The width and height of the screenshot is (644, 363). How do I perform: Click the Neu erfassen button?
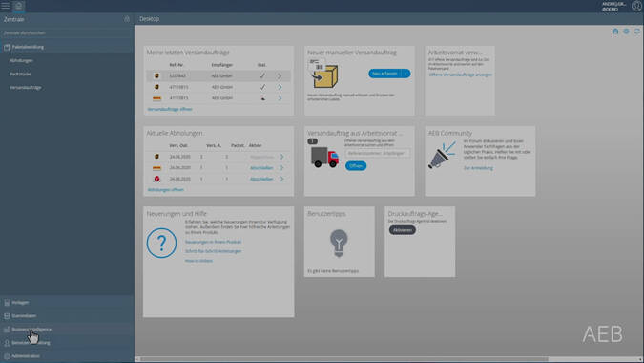point(384,74)
